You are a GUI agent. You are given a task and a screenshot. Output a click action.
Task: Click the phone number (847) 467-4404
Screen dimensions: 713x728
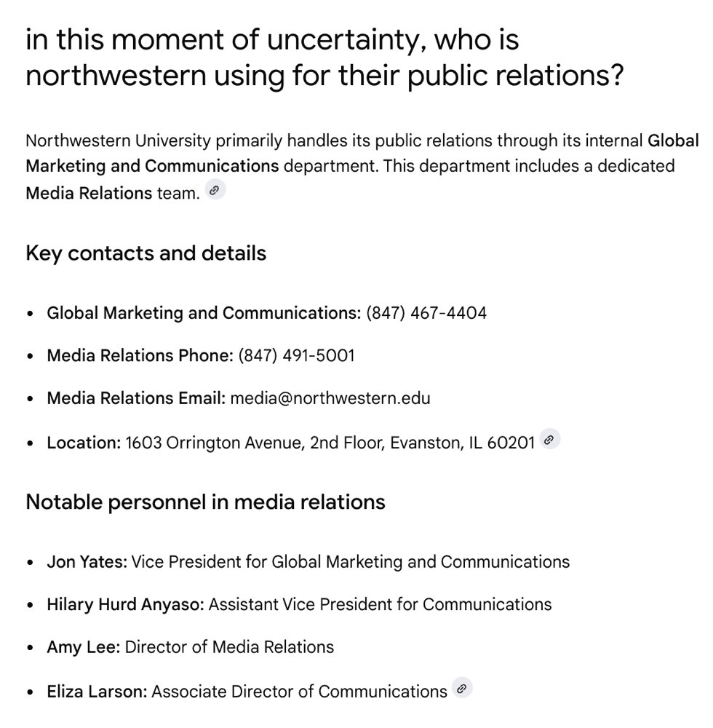[426, 313]
